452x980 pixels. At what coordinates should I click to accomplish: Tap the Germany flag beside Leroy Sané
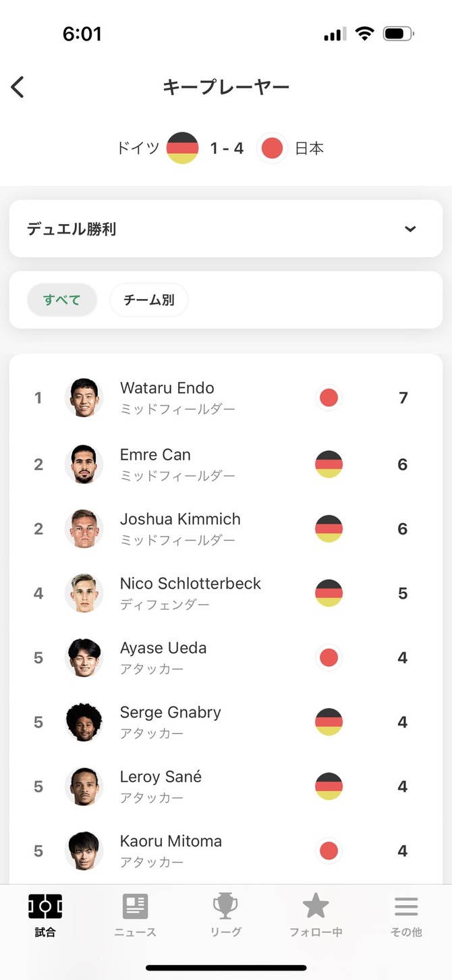[329, 786]
